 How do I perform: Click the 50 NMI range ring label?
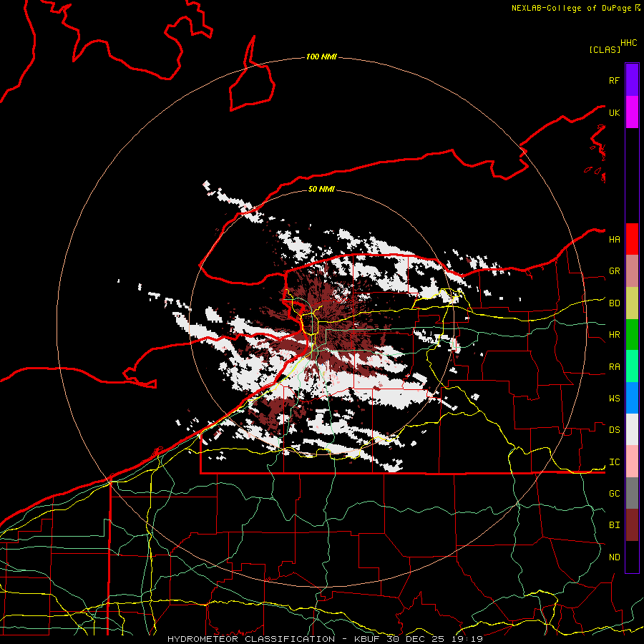(x=321, y=189)
